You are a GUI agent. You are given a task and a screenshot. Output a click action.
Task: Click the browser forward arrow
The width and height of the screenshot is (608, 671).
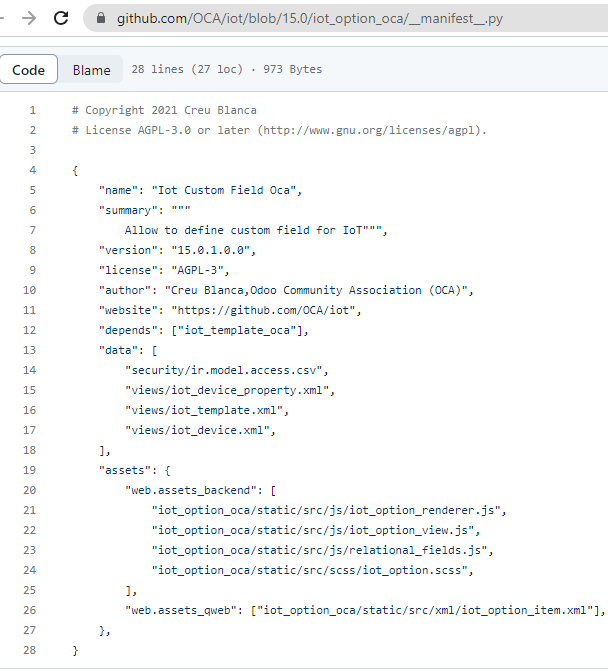click(29, 18)
